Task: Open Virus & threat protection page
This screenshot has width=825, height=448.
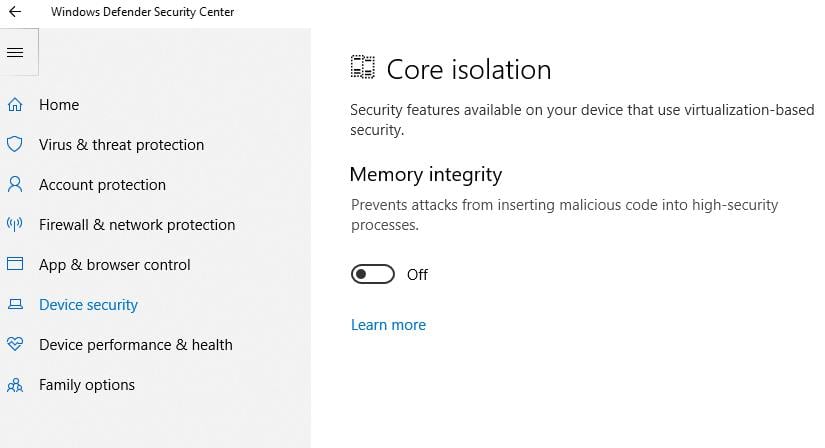Action: pos(121,145)
